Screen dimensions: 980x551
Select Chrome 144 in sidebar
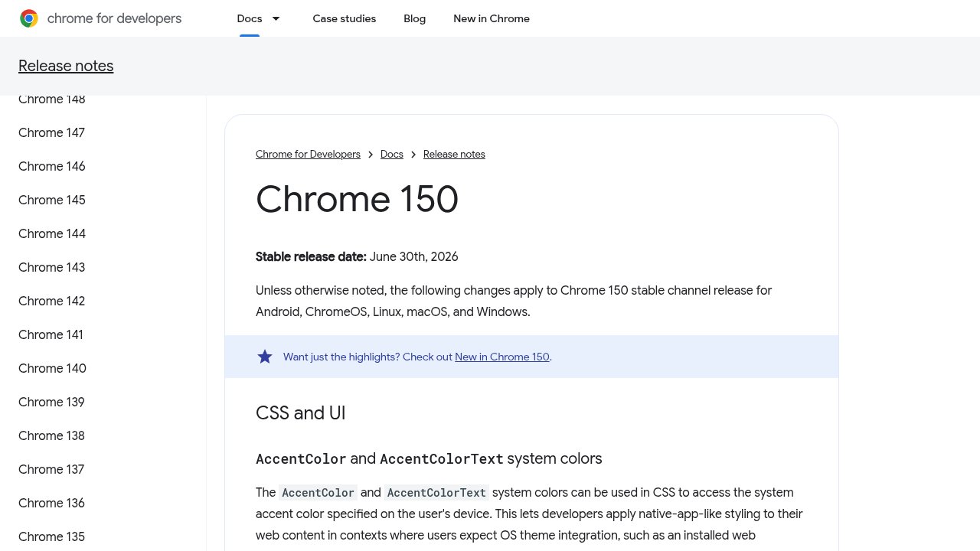(x=52, y=233)
